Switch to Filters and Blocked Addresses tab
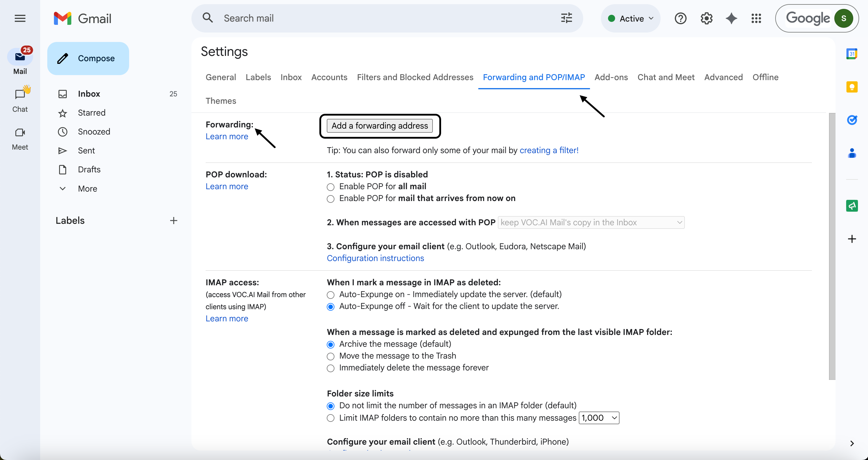This screenshot has width=868, height=460. point(415,77)
